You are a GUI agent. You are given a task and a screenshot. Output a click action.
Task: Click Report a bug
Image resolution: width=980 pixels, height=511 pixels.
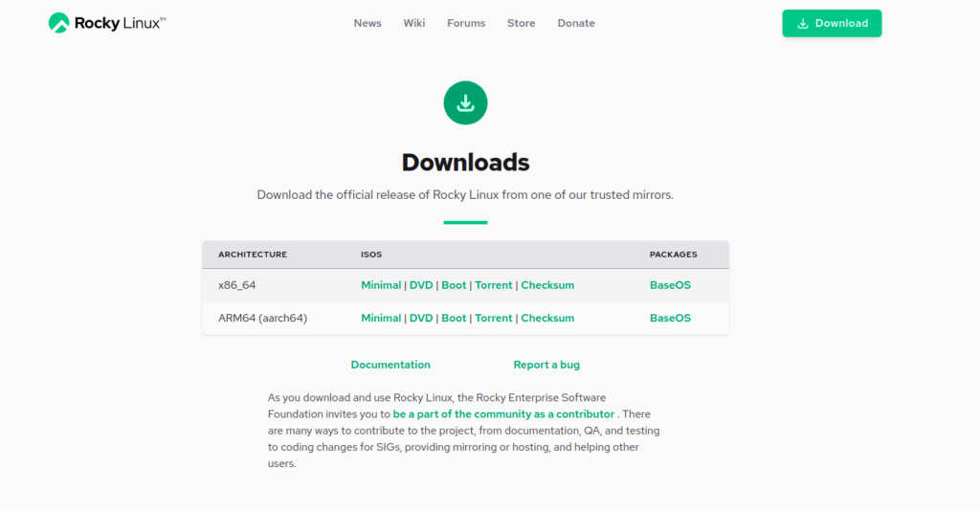546,365
